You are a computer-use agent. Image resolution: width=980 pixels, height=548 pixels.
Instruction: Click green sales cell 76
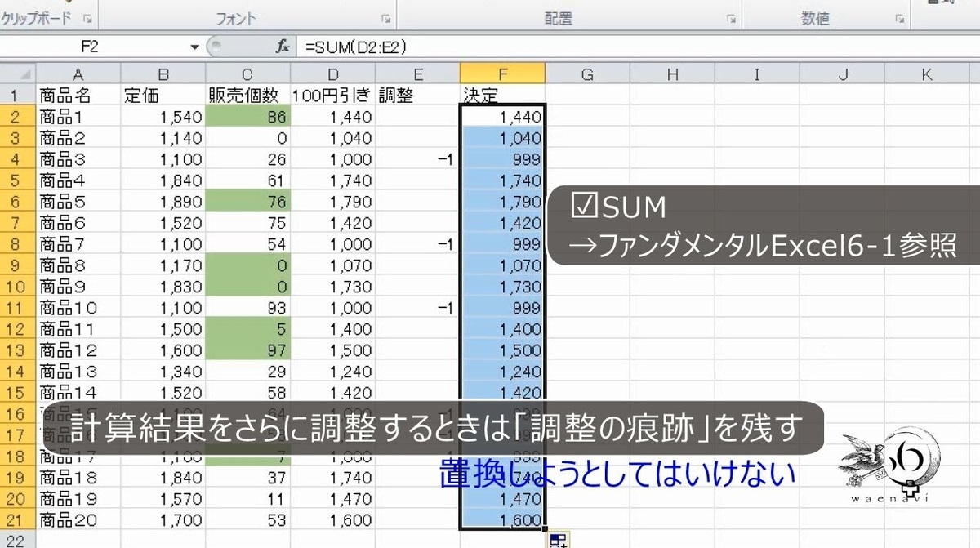click(x=247, y=202)
